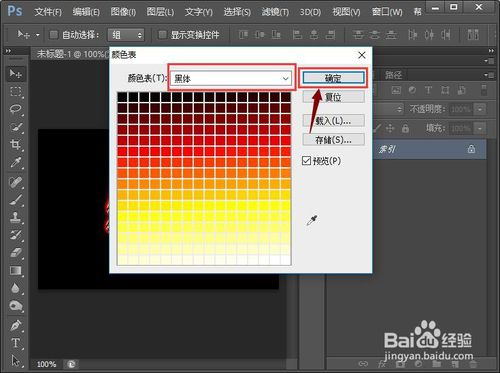Enable the 自动选择 checkbox
Screen dimensions: 500x373
pos(53,34)
